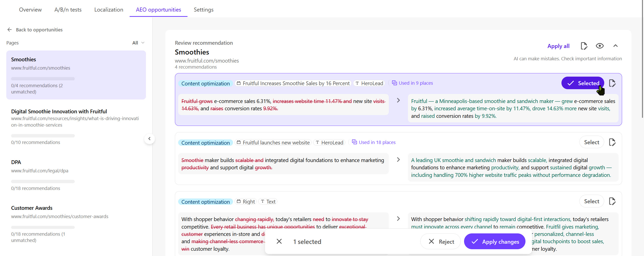
Task: Click Content optimization tag on launches website card
Action: 205,143
